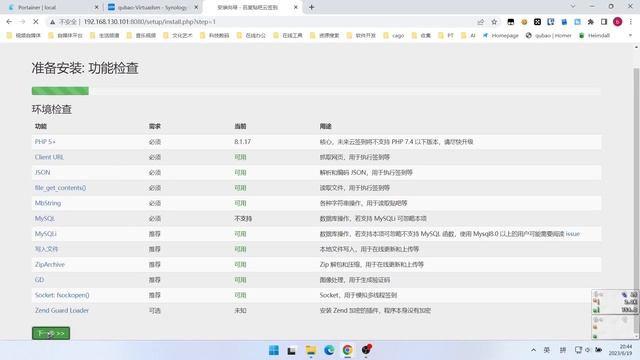Close the Portainer | local tab

(x=96, y=7)
